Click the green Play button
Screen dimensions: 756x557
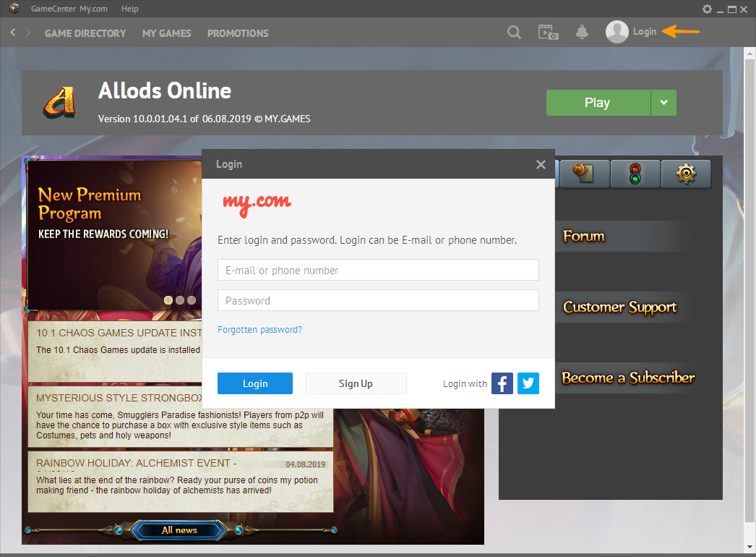click(x=598, y=102)
